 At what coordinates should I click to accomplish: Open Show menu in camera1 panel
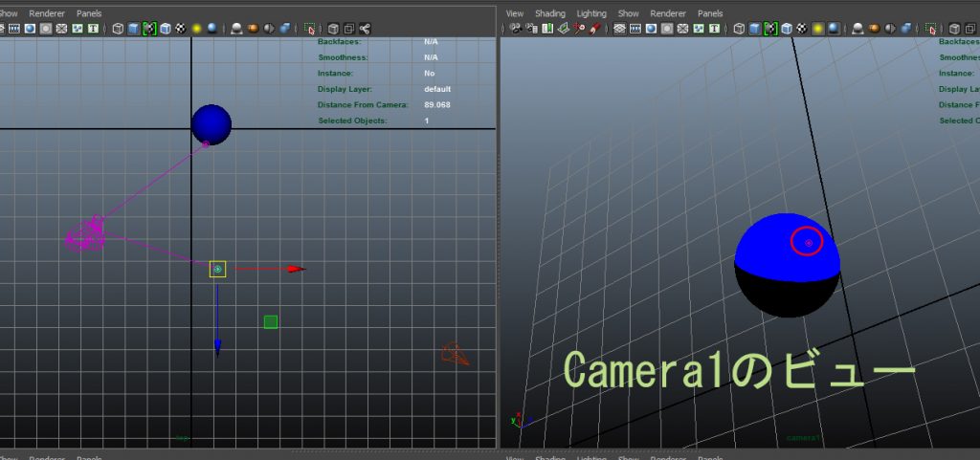coord(628,13)
